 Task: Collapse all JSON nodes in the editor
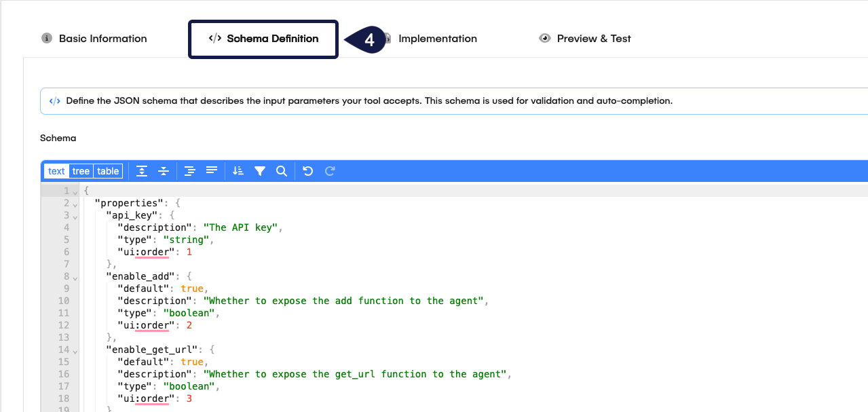click(163, 170)
